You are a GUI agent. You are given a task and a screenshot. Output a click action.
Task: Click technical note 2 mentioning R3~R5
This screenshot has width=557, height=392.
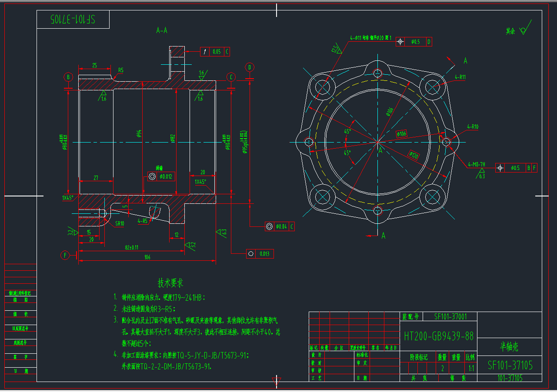(x=144, y=309)
